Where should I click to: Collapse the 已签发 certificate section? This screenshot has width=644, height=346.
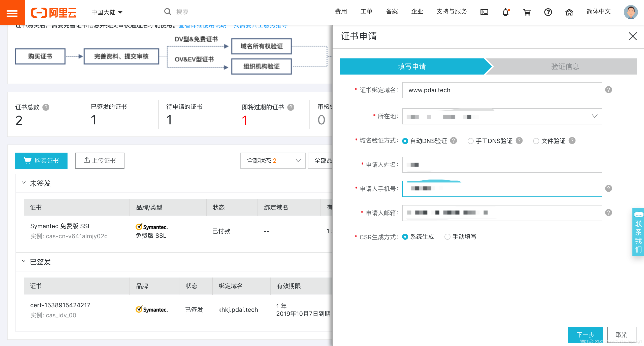pyautogui.click(x=24, y=262)
